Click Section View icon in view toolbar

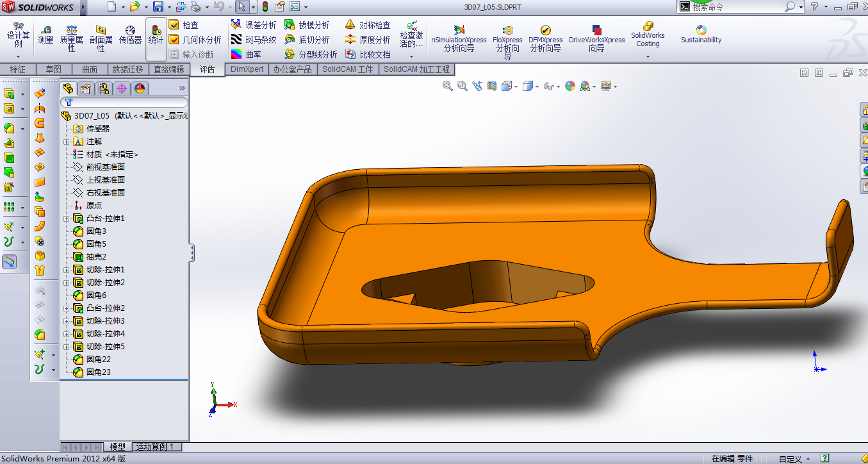(x=492, y=86)
